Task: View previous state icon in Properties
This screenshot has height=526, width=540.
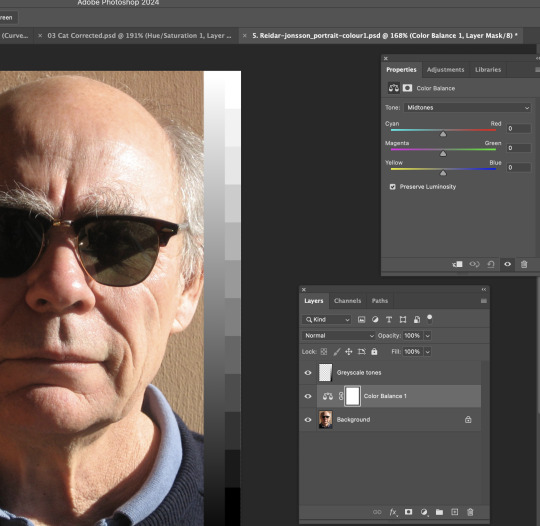Action: tap(474, 264)
